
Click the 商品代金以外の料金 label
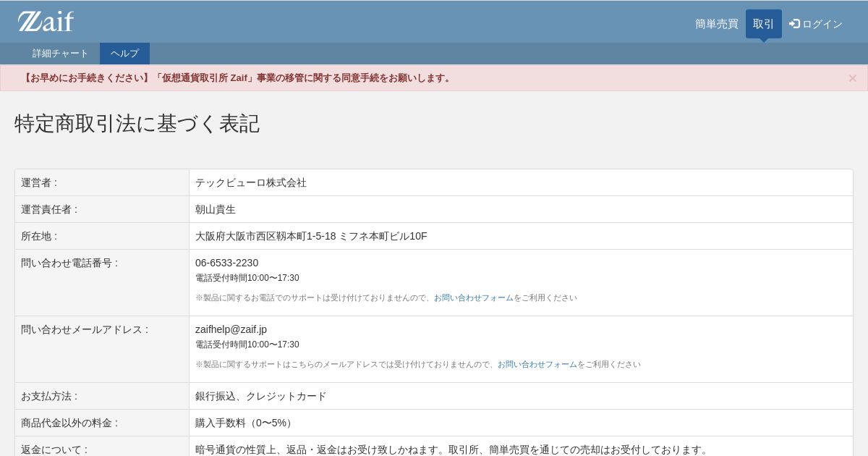[69, 423]
